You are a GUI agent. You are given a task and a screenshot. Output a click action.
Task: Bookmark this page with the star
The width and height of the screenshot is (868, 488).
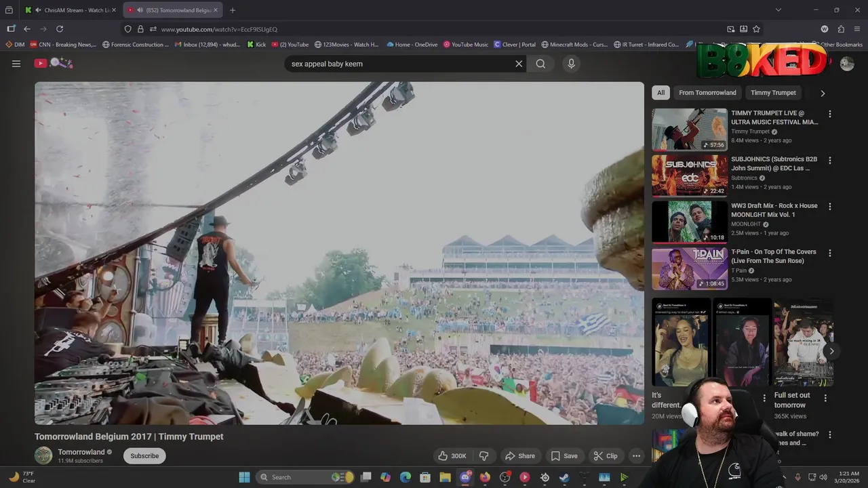(x=756, y=29)
